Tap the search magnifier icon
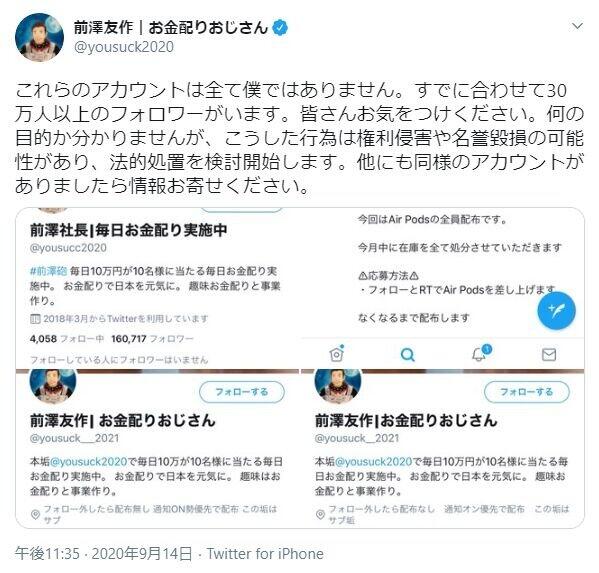Screen dimensions: 599x573 408,355
